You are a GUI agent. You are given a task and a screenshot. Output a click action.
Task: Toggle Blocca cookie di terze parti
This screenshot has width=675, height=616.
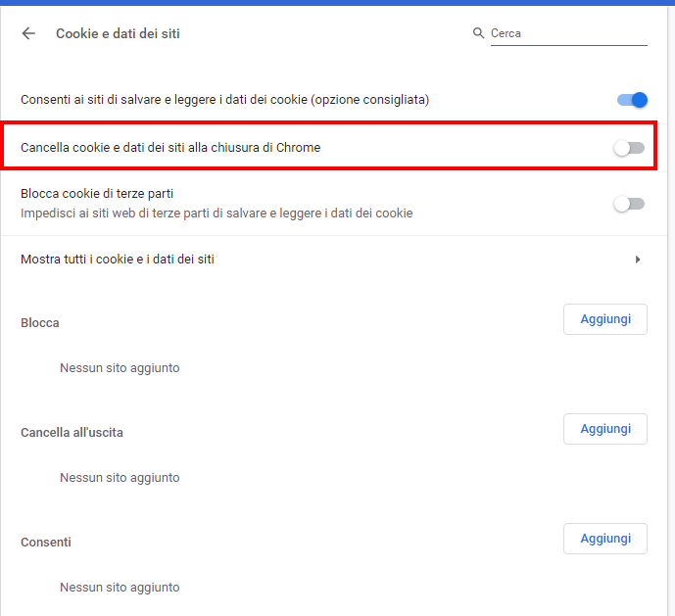[x=629, y=204]
